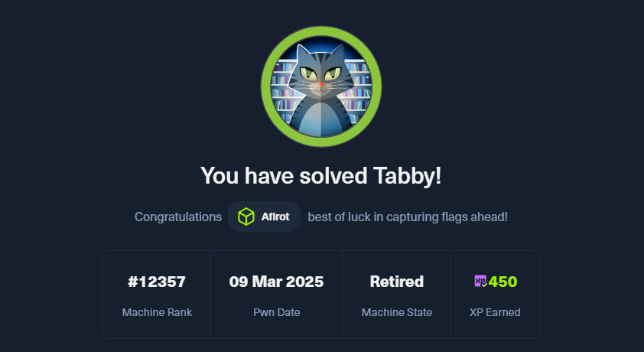Click the 09 Mar 2025 date
The image size is (644, 352).
276,282
